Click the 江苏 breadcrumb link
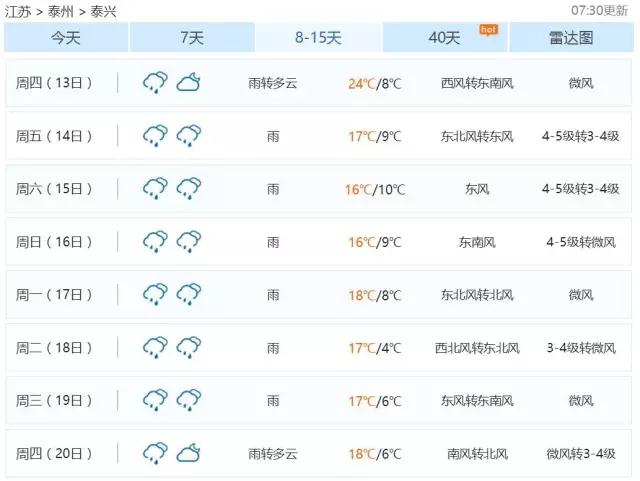 point(17,11)
